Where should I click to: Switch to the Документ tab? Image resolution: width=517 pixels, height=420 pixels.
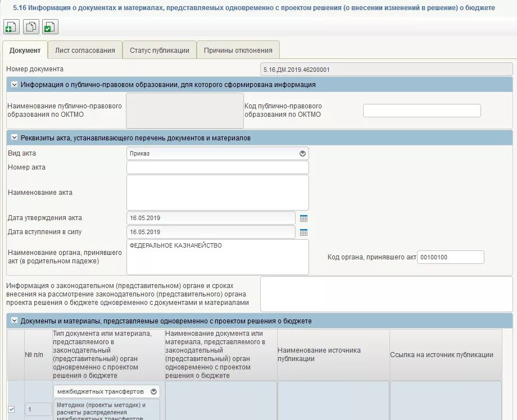click(x=25, y=50)
